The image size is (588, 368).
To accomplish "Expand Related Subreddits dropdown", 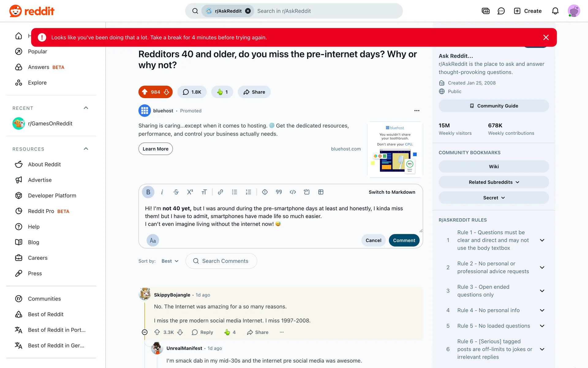I will pos(494,182).
